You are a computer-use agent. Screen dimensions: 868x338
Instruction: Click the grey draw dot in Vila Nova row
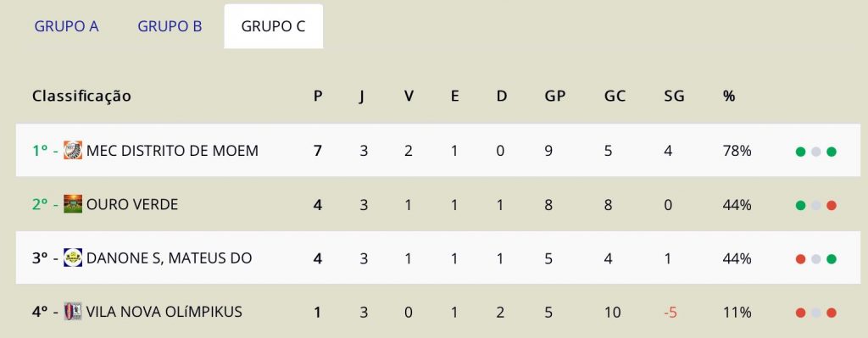point(816,313)
